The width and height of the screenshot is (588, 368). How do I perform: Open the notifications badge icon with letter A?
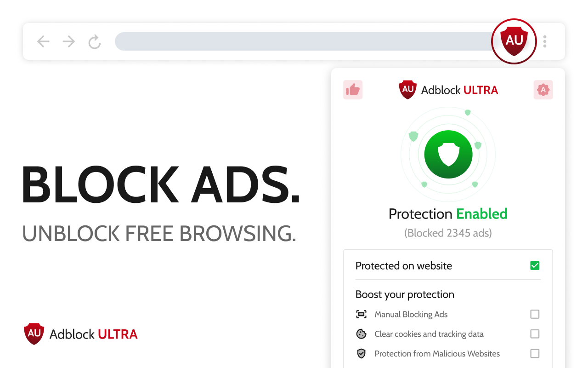coord(543,90)
